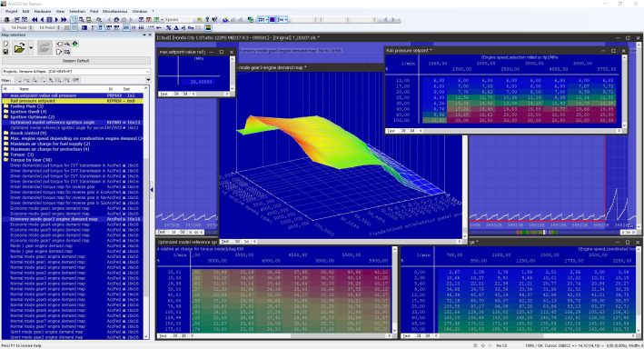Click the horizontal scrollbar of Rail pressure window
This screenshot has height=349, width=644.
point(520,131)
